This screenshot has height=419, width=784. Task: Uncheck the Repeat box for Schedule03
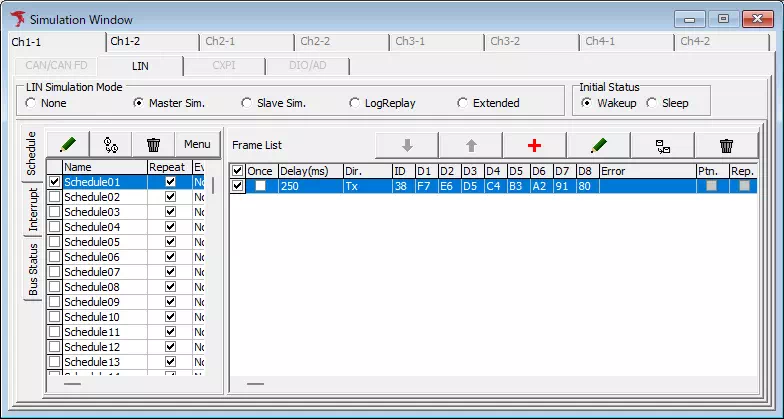point(170,212)
